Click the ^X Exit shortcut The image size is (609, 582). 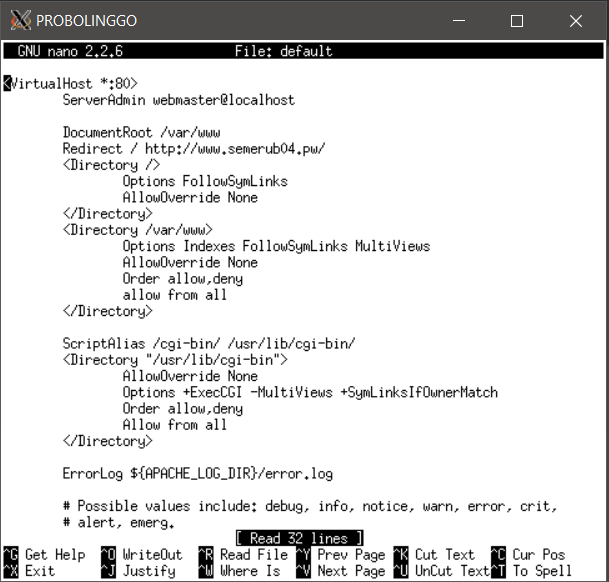[x=29, y=571]
